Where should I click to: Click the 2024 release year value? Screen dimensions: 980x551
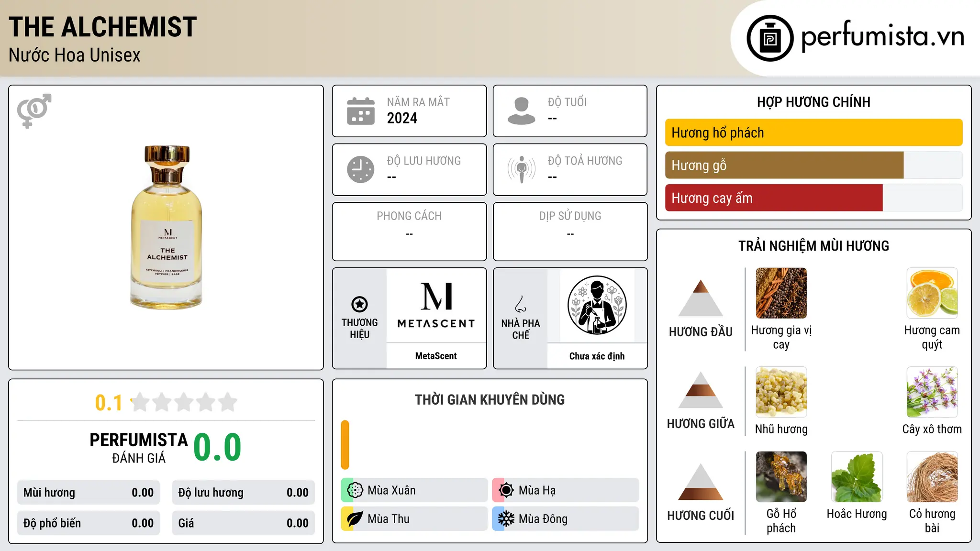pos(402,118)
